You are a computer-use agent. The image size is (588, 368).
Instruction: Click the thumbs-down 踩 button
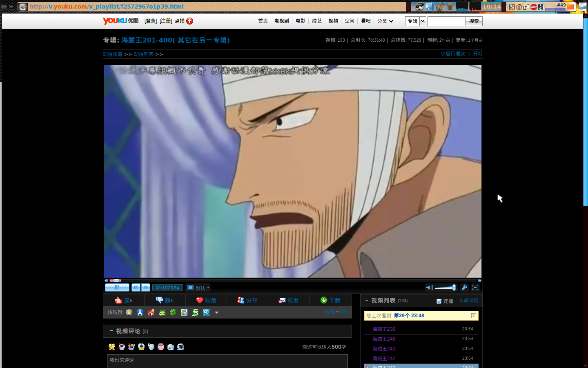pyautogui.click(x=165, y=300)
